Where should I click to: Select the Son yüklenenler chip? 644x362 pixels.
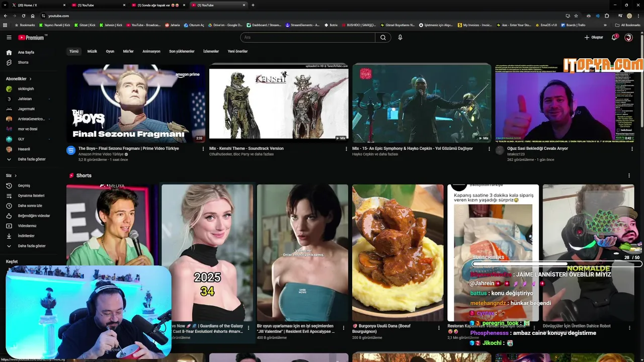(182, 51)
